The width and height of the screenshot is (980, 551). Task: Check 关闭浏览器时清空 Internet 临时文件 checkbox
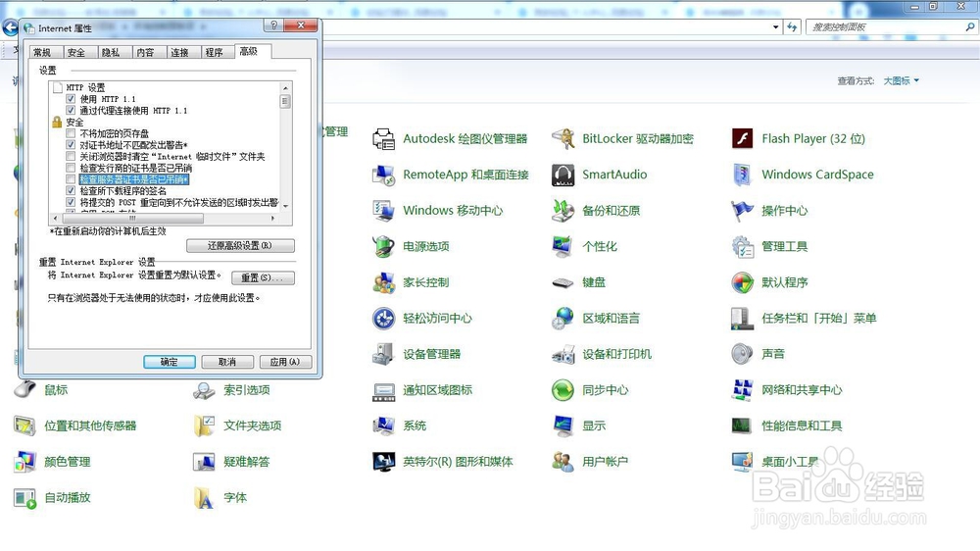[71, 156]
